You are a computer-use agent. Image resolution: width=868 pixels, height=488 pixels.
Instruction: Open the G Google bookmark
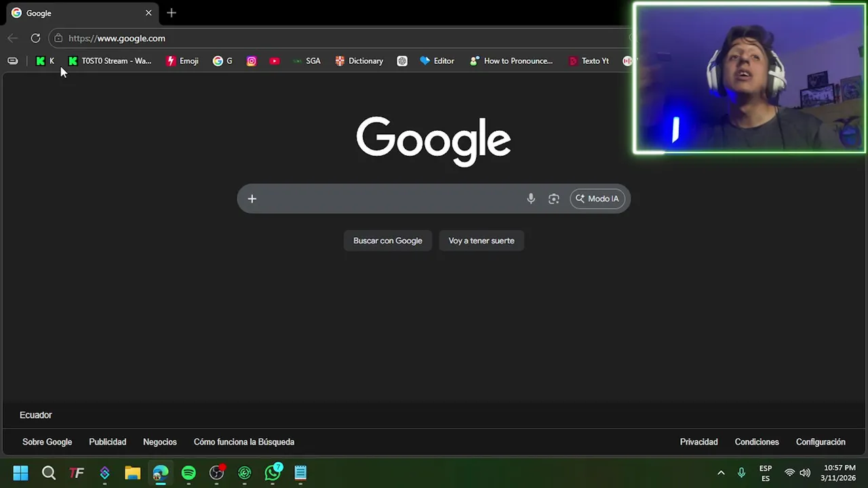tap(222, 61)
